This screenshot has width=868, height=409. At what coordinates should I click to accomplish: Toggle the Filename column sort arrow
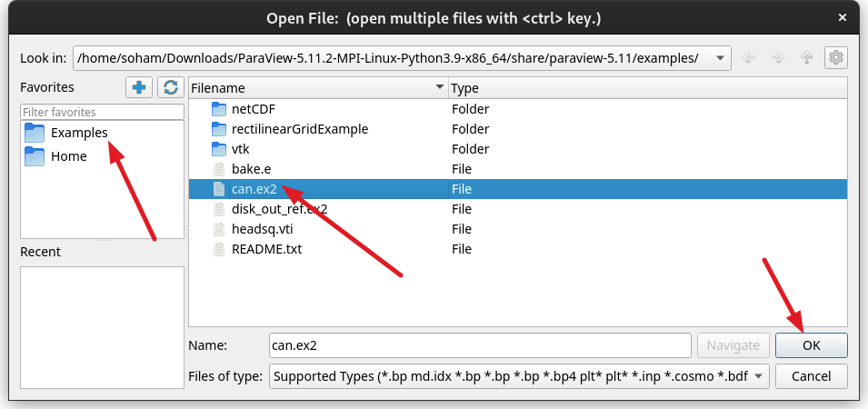pos(440,87)
